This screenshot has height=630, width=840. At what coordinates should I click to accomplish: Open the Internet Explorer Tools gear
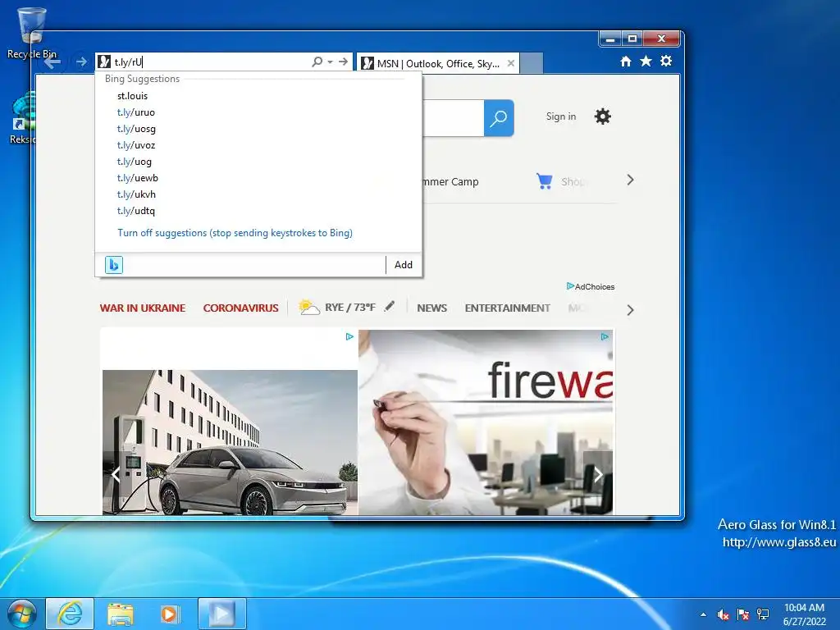[x=666, y=61]
